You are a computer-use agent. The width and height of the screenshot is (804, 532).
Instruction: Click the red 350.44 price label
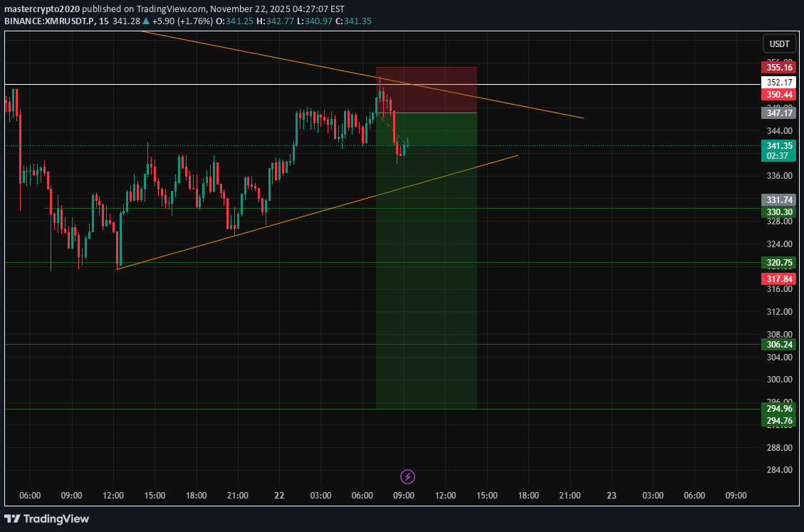coord(778,95)
